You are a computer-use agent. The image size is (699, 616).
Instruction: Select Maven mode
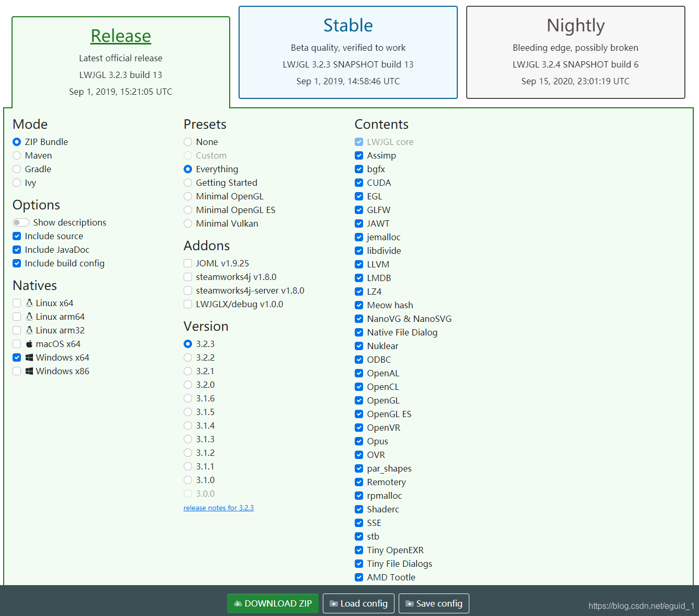pos(17,155)
